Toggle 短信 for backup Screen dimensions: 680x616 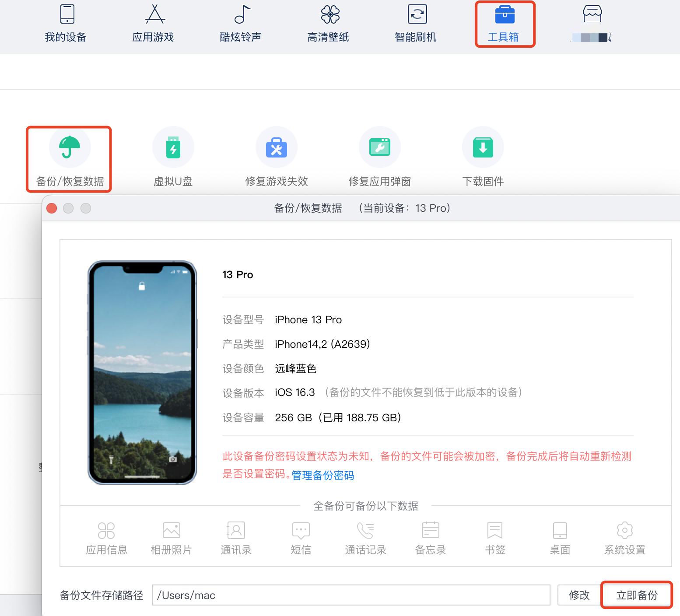coord(300,537)
